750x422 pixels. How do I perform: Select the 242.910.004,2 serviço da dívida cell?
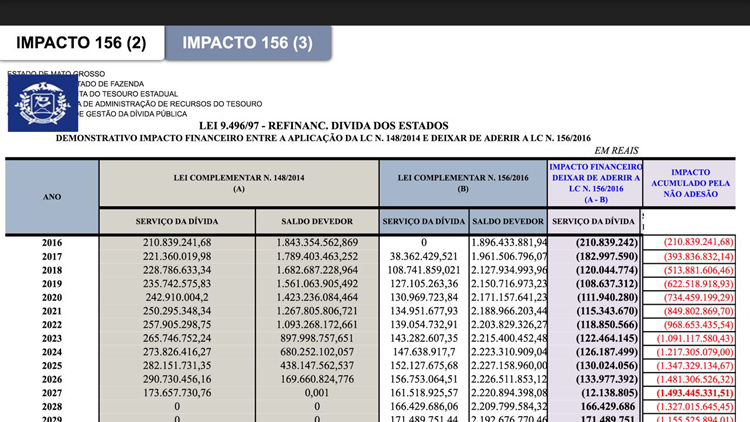(x=176, y=298)
